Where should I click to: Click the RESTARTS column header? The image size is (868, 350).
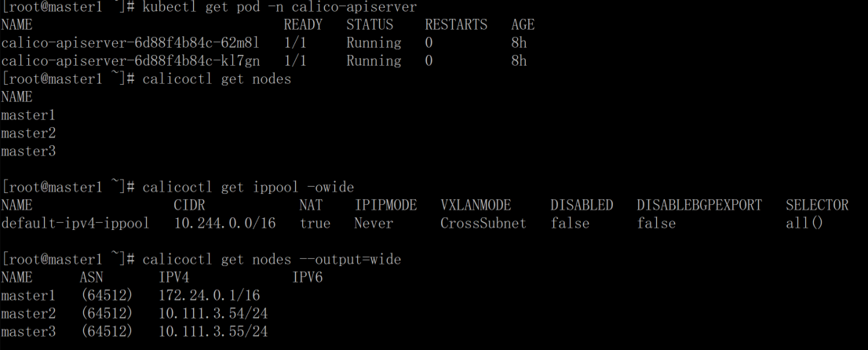456,25
